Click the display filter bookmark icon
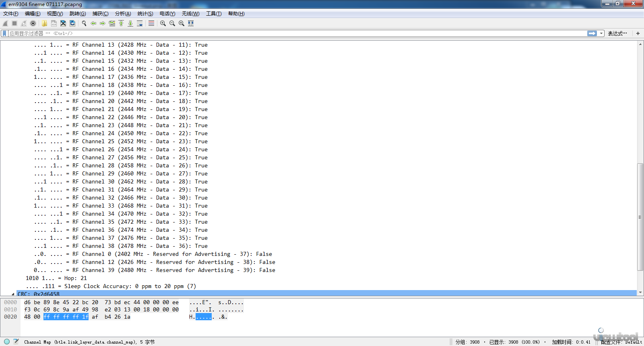 click(x=4, y=33)
